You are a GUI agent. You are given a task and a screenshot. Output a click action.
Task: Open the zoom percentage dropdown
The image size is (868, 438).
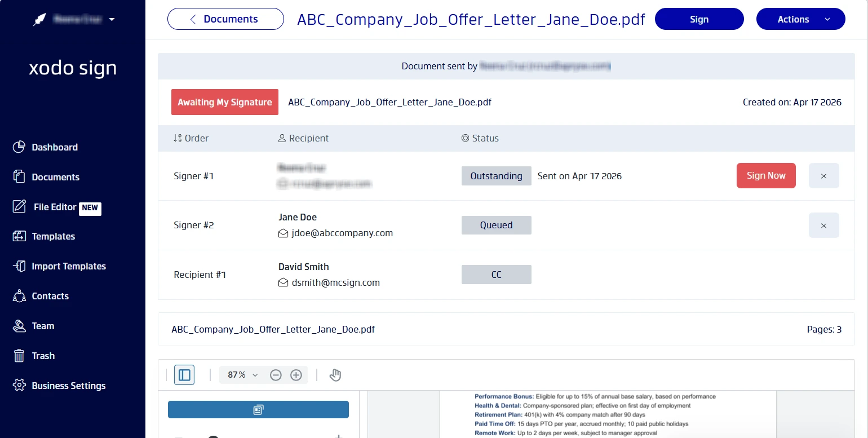(241, 374)
